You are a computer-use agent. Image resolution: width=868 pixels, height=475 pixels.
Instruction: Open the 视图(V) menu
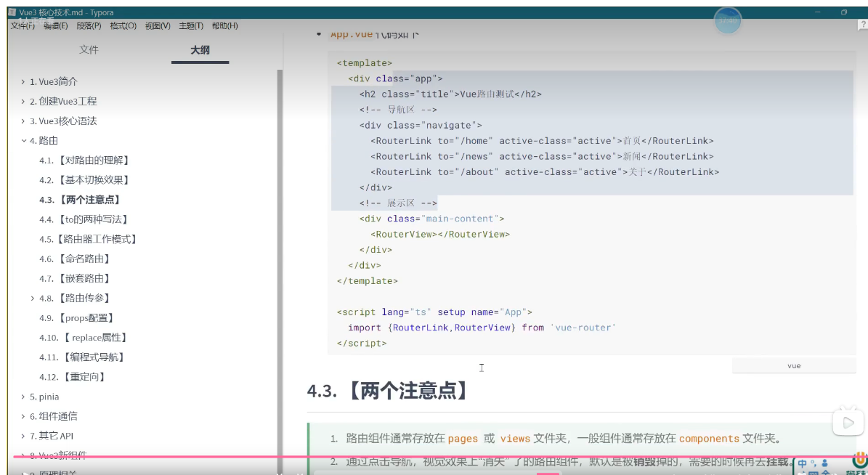(x=158, y=25)
